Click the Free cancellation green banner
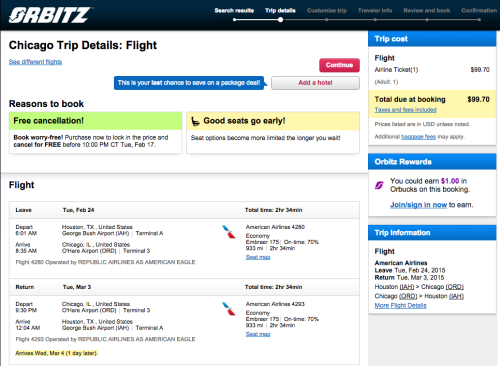 pyautogui.click(x=95, y=121)
